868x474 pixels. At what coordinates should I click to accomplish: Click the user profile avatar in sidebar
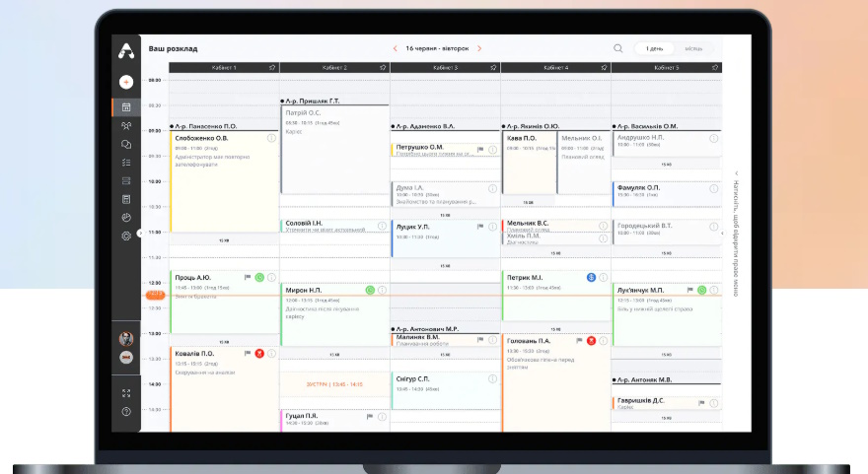point(126,338)
